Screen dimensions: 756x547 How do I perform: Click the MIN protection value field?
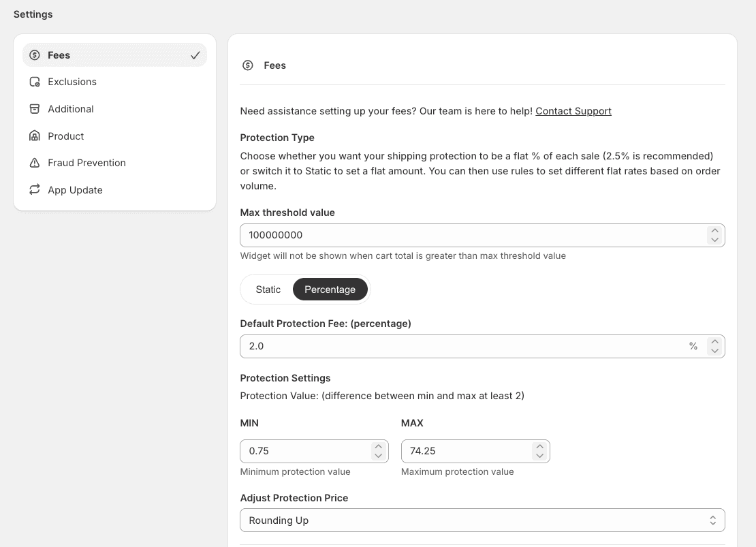point(315,451)
